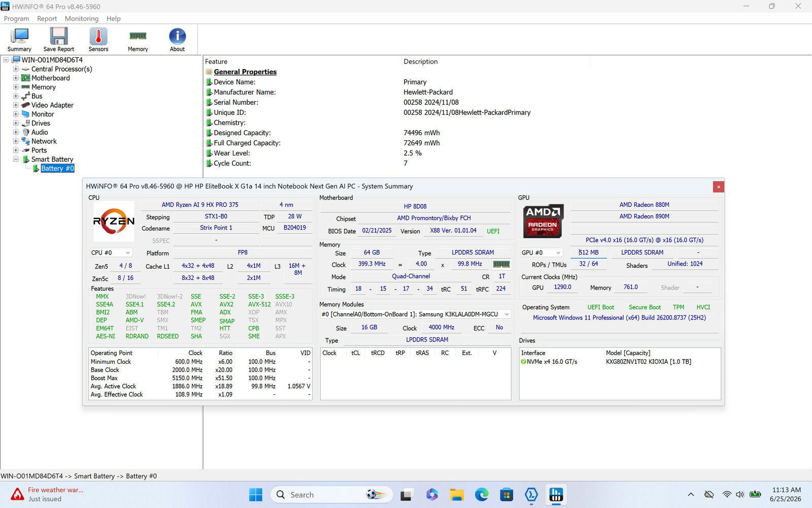Click the taskbar Search box
The height and width of the screenshot is (508, 812).
click(x=332, y=495)
